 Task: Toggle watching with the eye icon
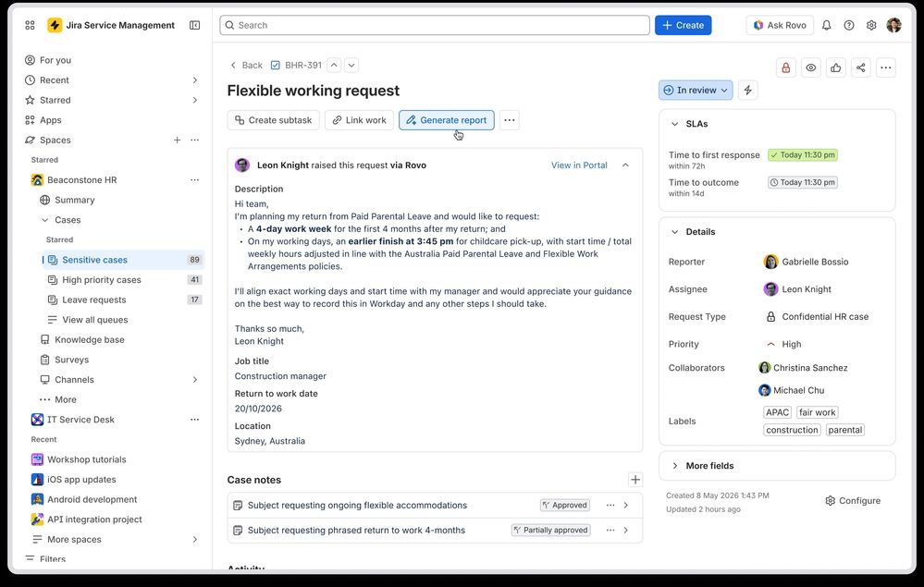(x=811, y=67)
